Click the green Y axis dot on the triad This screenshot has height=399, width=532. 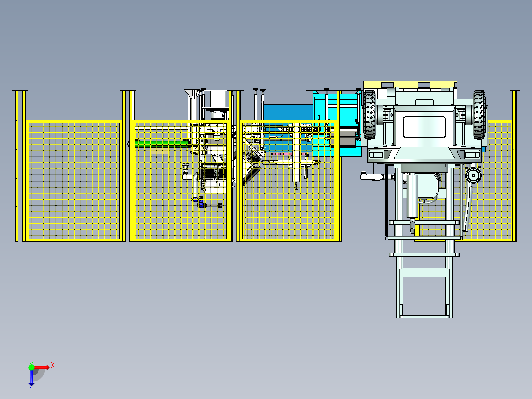coord(31,367)
